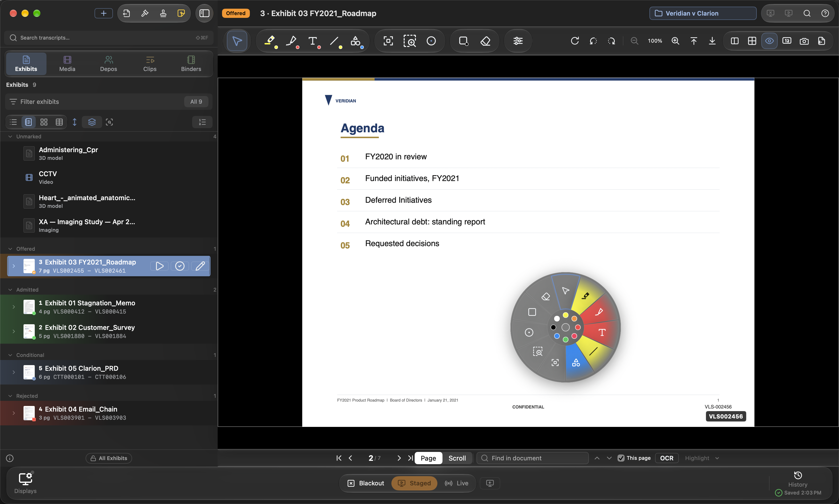Image resolution: width=839 pixels, height=504 pixels.
Task: Pick the orange color dot in radial menu
Action: [x=574, y=319]
